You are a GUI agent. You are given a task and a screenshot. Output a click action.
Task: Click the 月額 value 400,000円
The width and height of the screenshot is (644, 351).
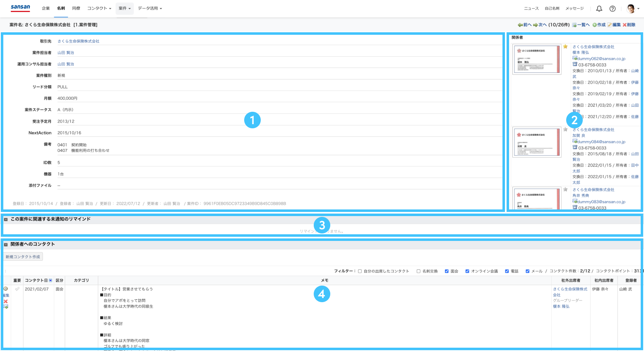[67, 98]
